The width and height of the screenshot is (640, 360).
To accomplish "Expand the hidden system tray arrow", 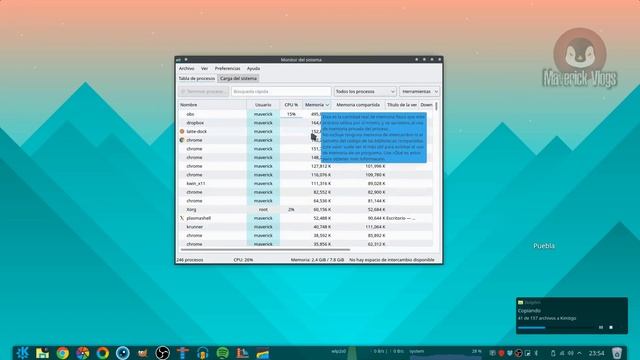I will [x=580, y=353].
